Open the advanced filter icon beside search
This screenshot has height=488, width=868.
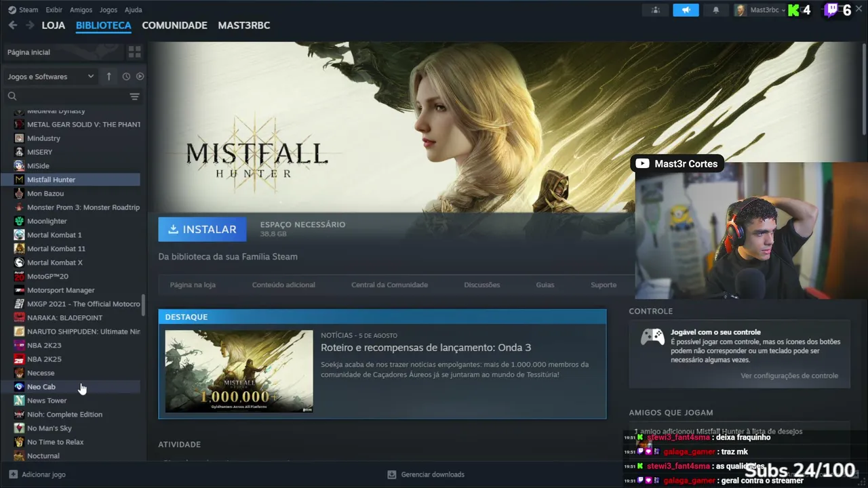pyautogui.click(x=134, y=96)
